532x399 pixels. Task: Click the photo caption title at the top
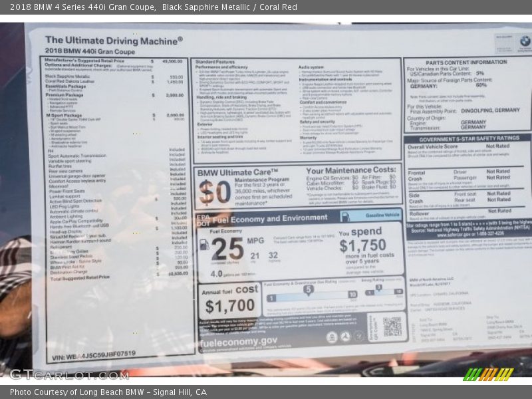[x=154, y=7]
